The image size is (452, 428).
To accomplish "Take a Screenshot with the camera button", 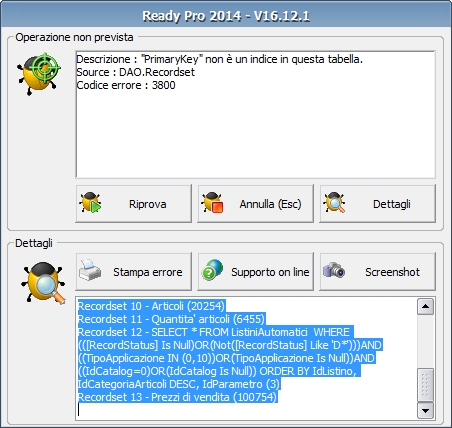I will tap(378, 272).
